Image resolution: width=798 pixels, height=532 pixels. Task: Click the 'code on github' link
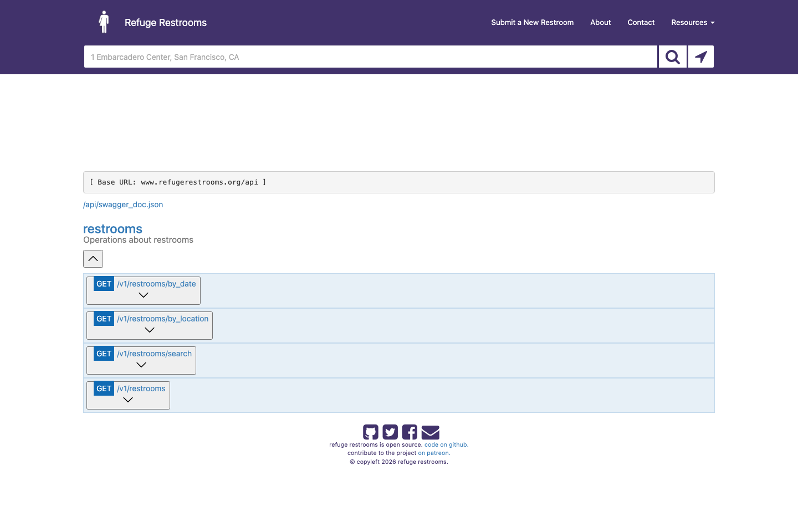point(446,444)
